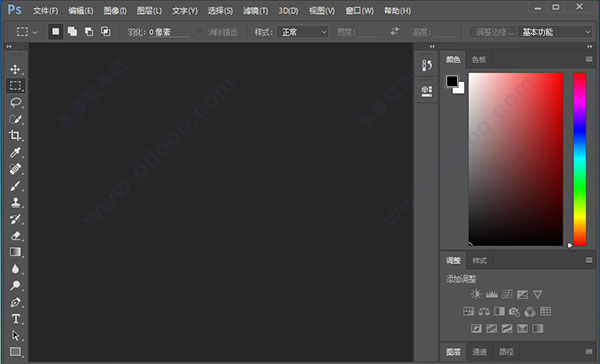Open the 图层 panel flyout menu
Viewport: 600px width, 364px height.
click(589, 351)
